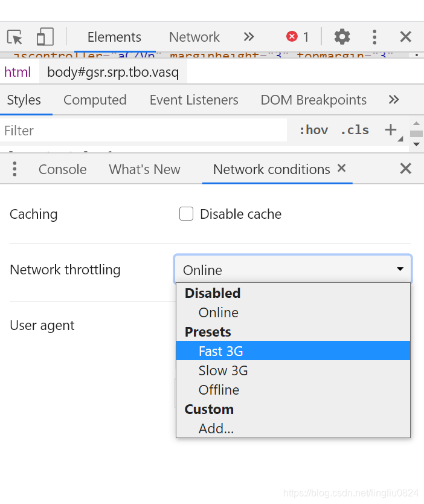Viewport: 424px width, 504px height.
Task: Focus the styles Filter input field
Action: click(x=143, y=131)
